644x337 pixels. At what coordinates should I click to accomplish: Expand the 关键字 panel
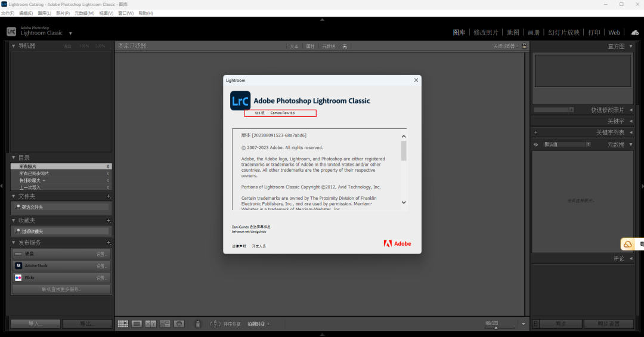point(631,121)
